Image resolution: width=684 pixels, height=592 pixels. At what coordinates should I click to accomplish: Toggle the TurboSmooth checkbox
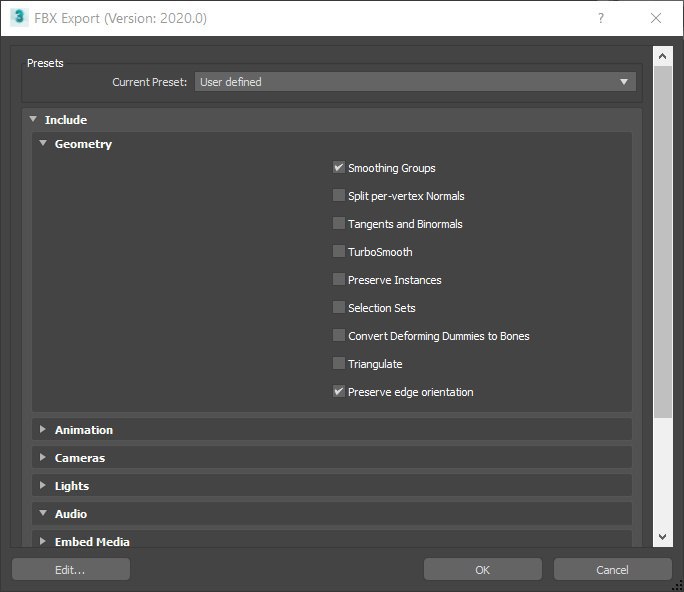[339, 251]
